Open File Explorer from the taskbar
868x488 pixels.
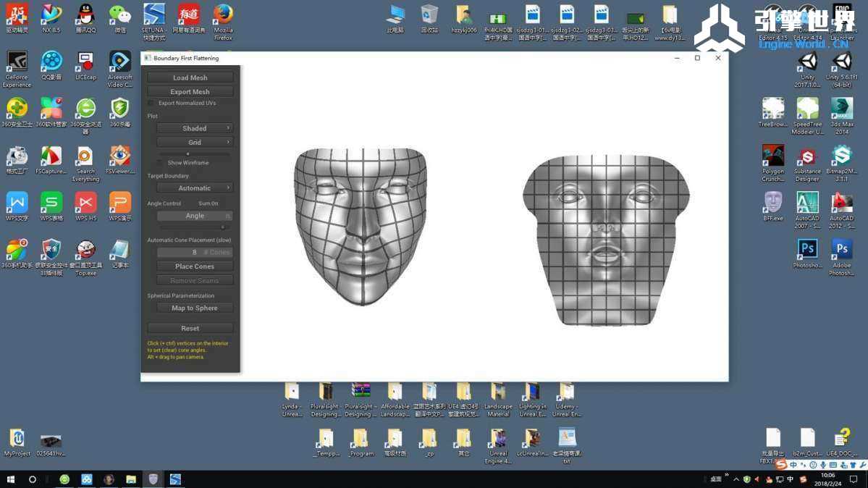click(130, 479)
